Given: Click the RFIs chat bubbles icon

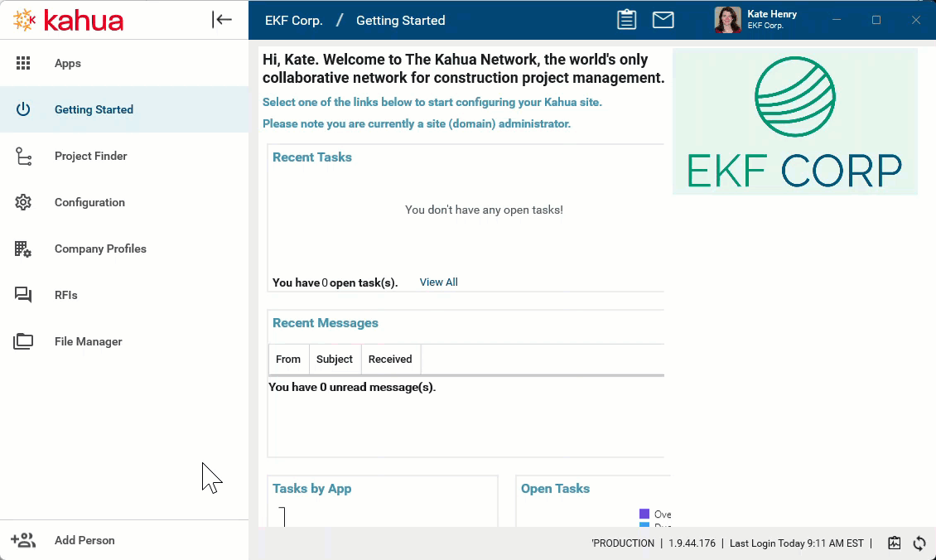Looking at the screenshot, I should coord(23,296).
